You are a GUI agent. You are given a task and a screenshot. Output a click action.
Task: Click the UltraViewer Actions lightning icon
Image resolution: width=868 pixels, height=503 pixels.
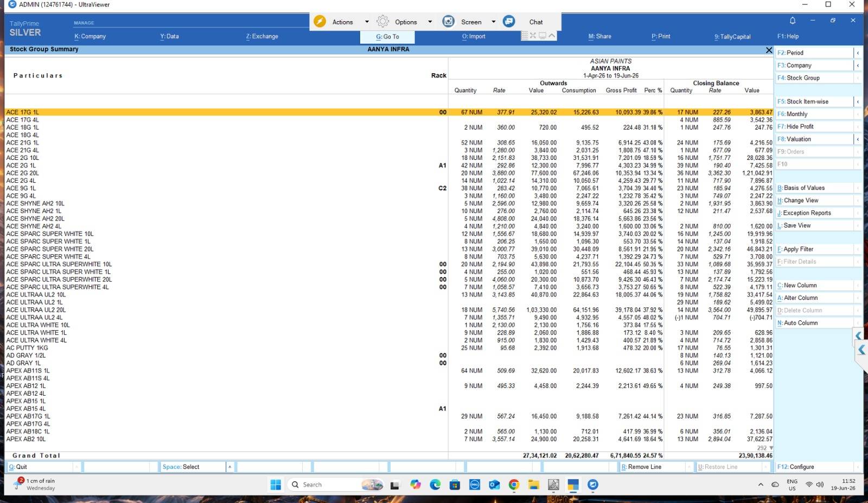[x=320, y=22]
